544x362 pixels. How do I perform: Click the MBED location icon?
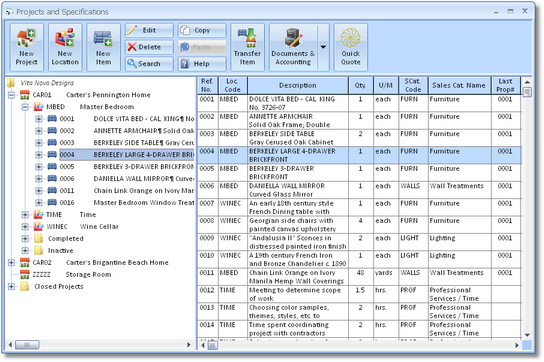pos(38,107)
